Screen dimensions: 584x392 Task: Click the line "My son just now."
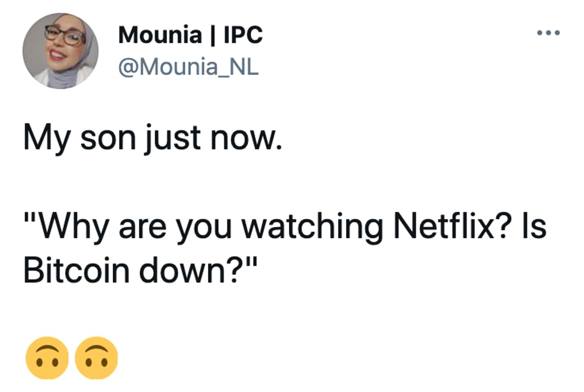pyautogui.click(x=152, y=139)
